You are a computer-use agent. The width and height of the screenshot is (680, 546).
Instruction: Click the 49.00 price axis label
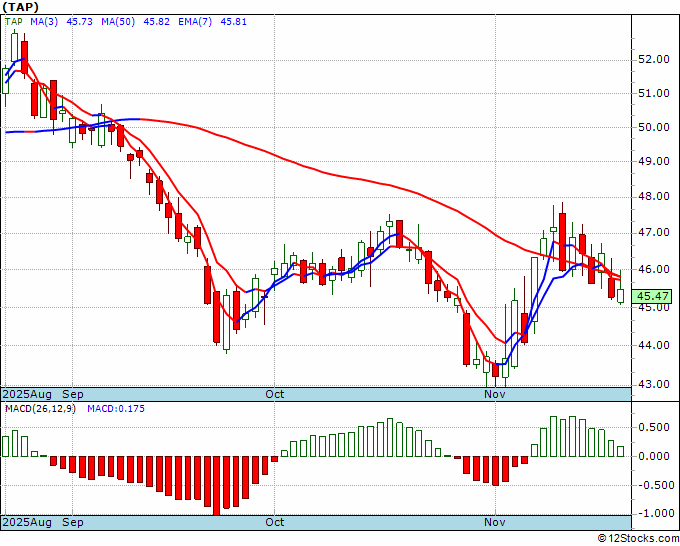click(x=654, y=161)
